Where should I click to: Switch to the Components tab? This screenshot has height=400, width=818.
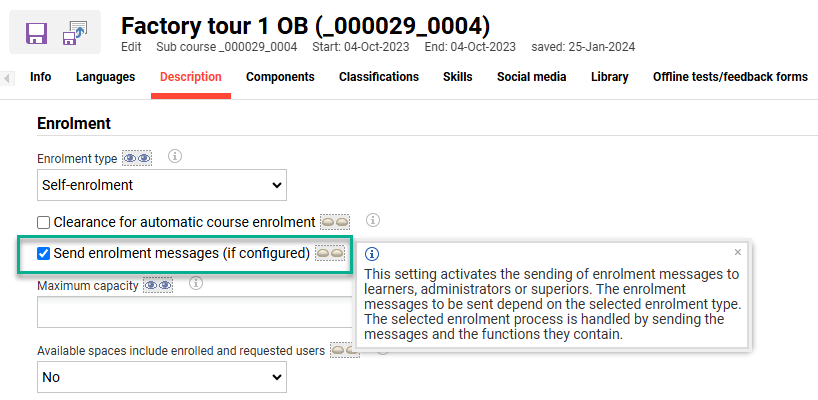280,77
